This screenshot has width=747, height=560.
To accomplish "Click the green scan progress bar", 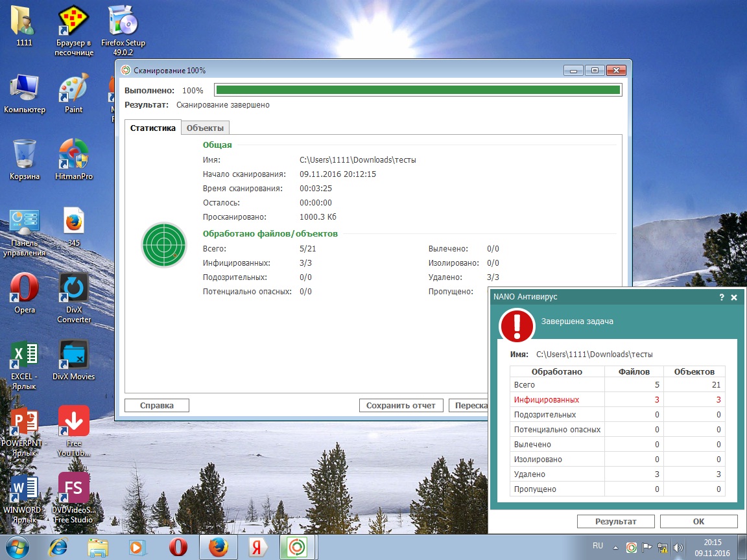I will click(x=418, y=90).
